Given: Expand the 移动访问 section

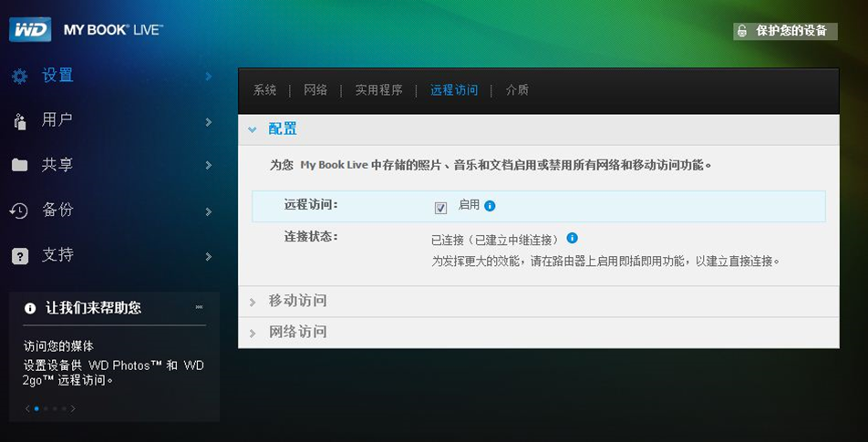Looking at the screenshot, I should [x=253, y=302].
